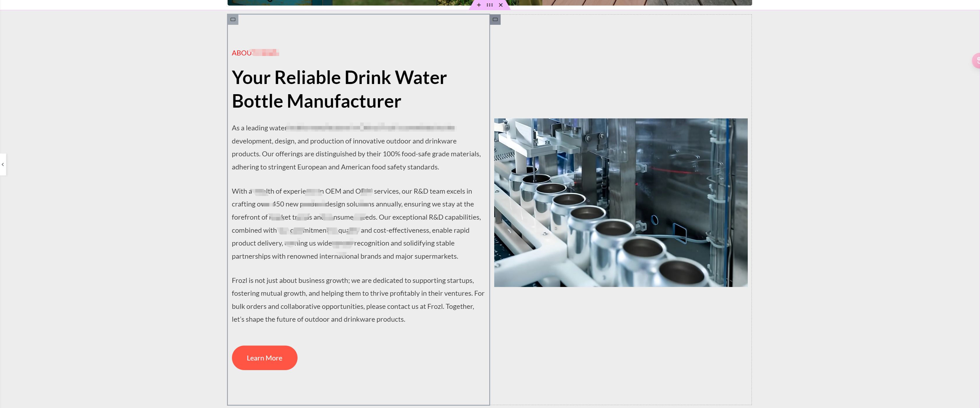Add a new section with plus icon
The width and height of the screenshot is (980, 408).
click(x=478, y=5)
